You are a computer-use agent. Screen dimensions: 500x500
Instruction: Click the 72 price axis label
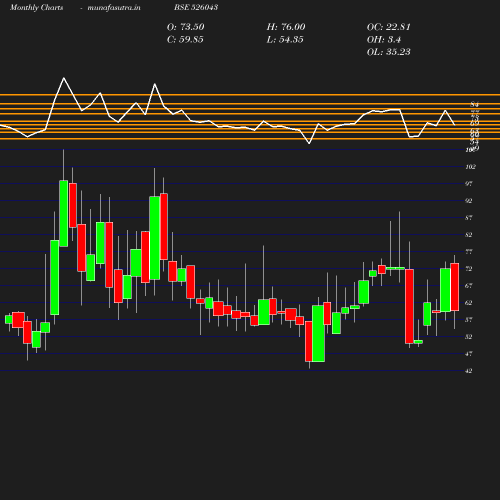coord(469,269)
